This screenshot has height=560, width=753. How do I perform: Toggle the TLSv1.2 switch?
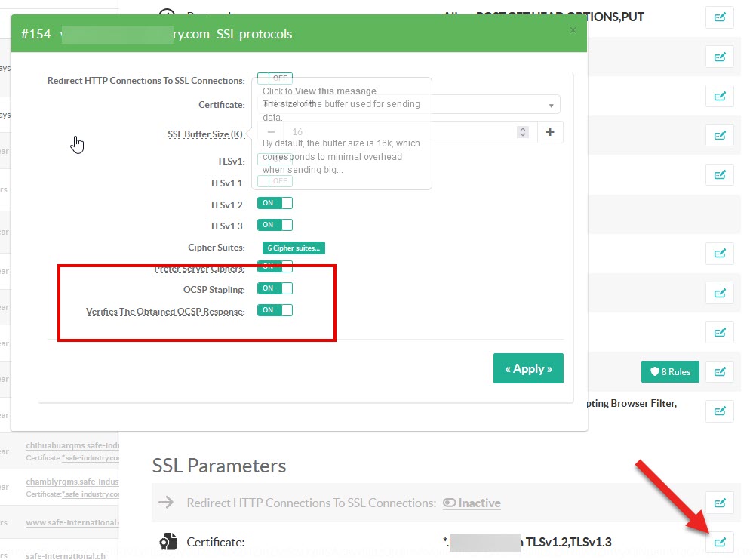[275, 203]
